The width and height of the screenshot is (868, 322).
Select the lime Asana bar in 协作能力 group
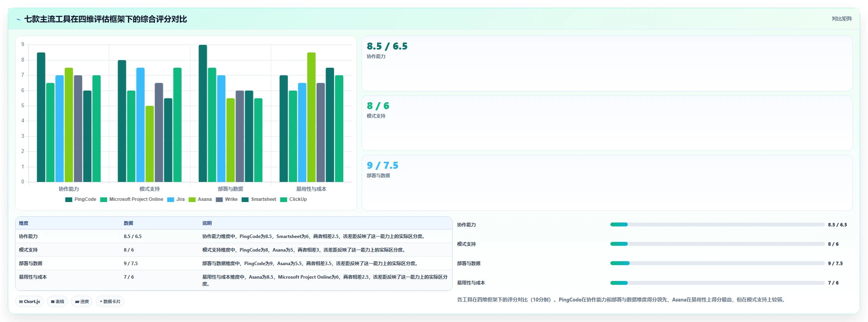(69, 125)
